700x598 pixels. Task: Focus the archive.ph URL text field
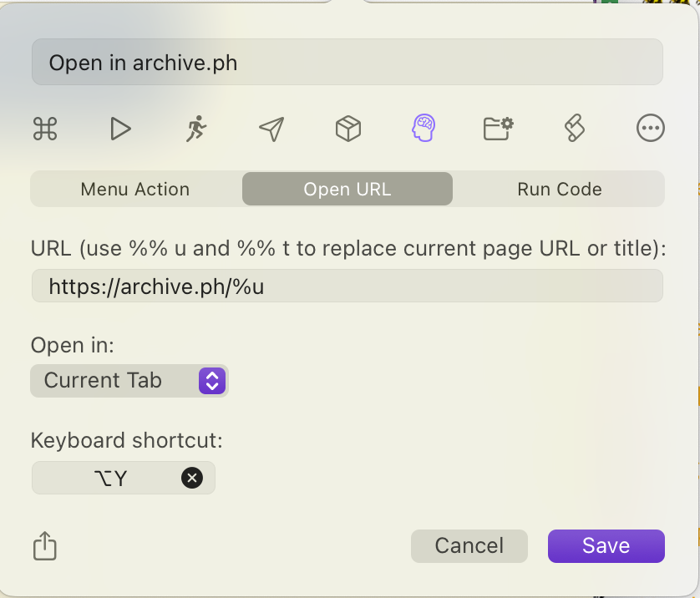(x=347, y=286)
